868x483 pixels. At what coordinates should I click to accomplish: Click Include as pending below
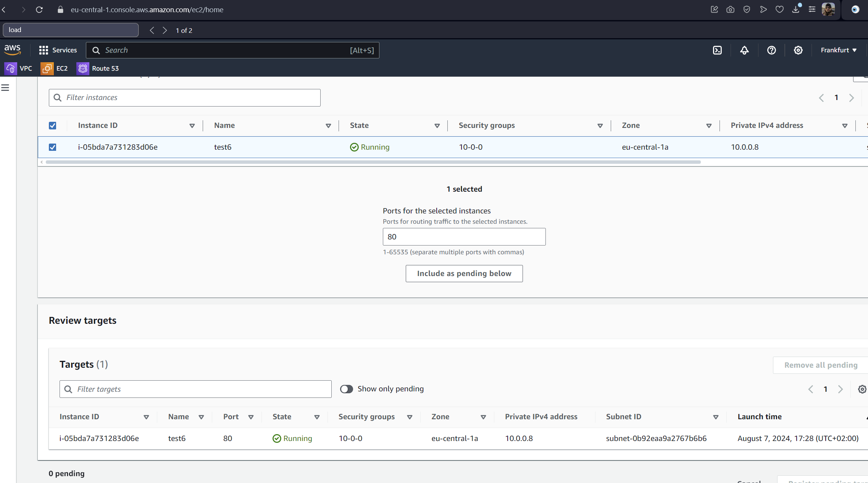pyautogui.click(x=464, y=273)
